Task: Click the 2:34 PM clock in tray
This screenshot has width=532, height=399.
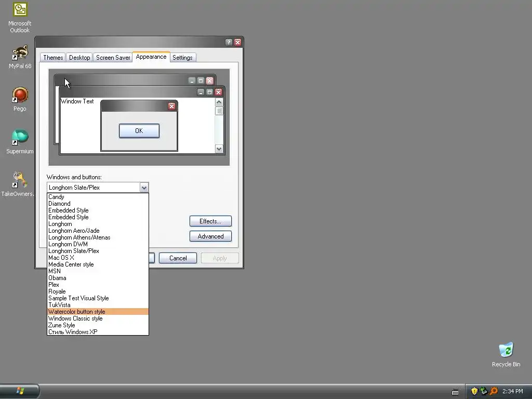Action: coord(513,391)
